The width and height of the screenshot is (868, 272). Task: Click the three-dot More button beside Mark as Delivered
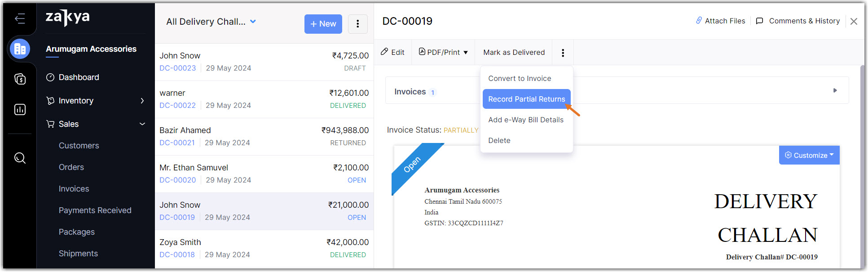563,53
